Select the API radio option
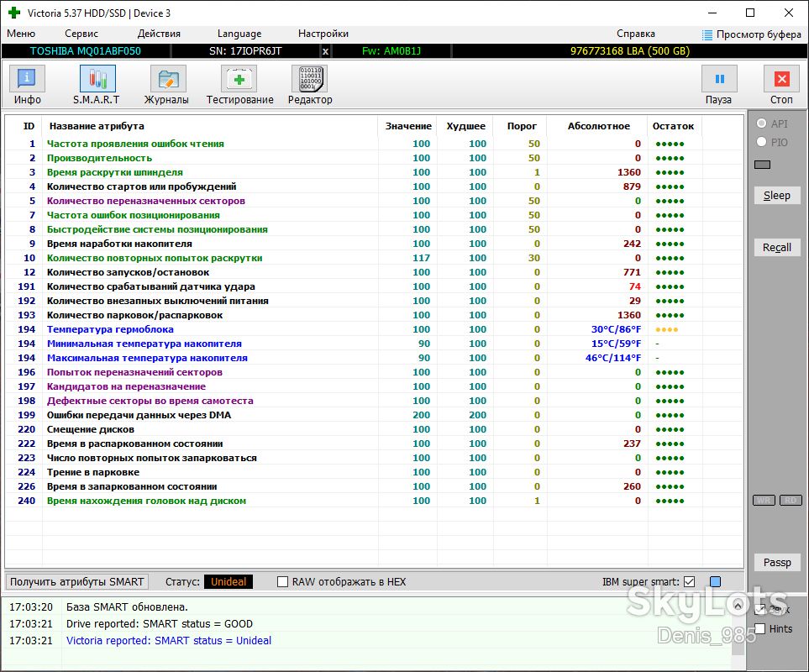The image size is (809, 672). (761, 123)
